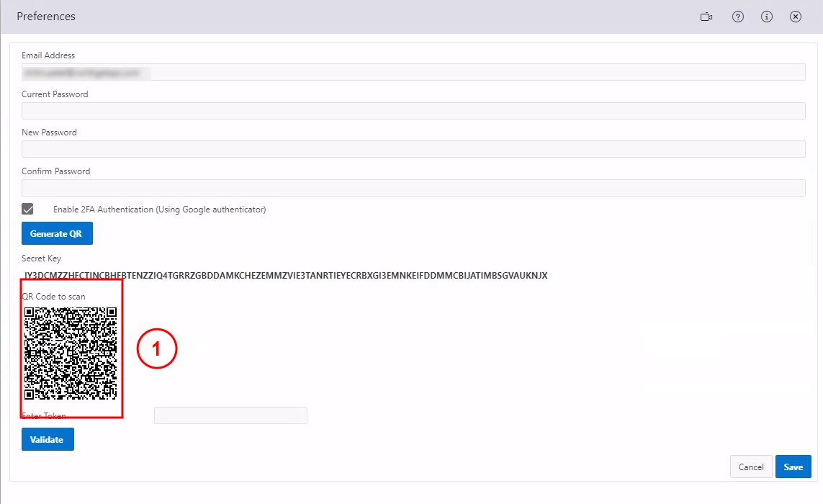Click the "Secret Key" label text
823x504 pixels.
tap(42, 258)
